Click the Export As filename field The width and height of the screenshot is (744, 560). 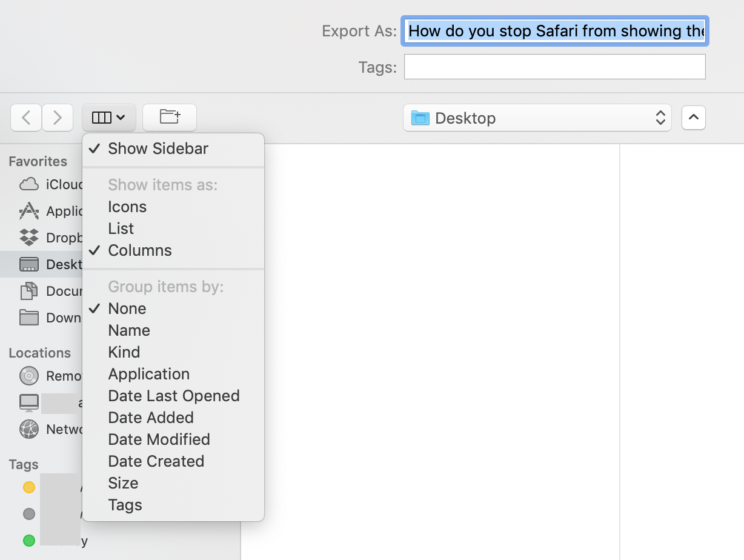(555, 31)
